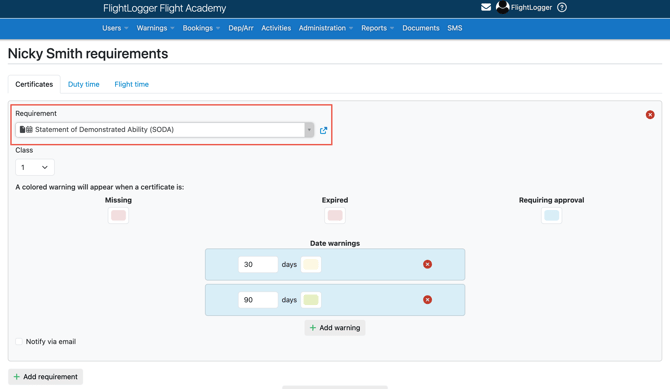
Task: Click the 30 days input field
Action: (x=258, y=265)
